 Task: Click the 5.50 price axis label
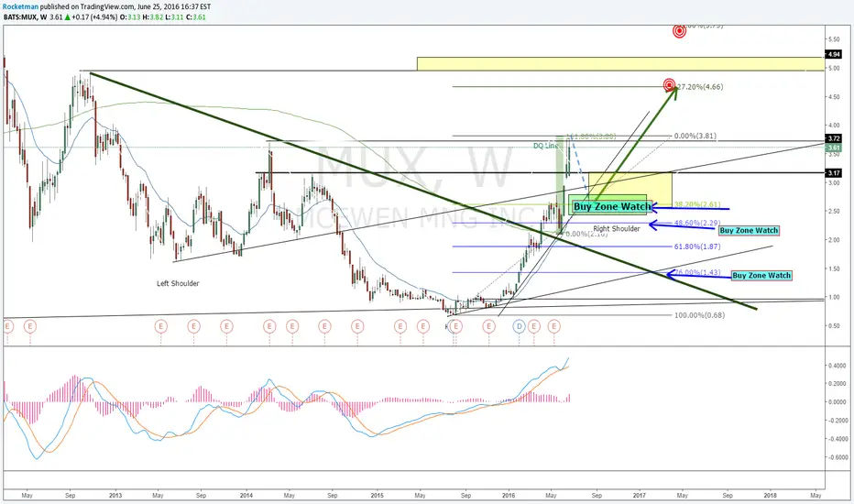[834, 39]
